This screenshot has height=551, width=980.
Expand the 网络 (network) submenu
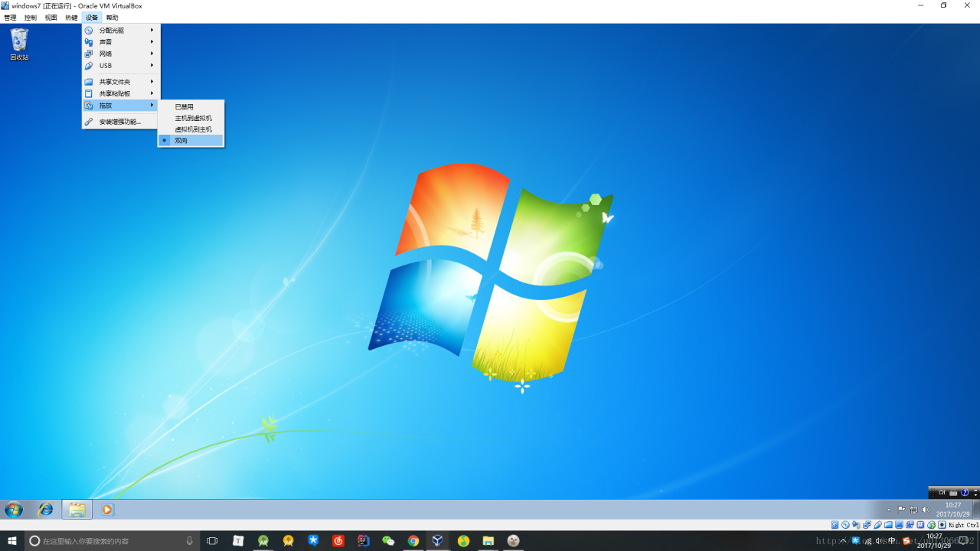(121, 54)
